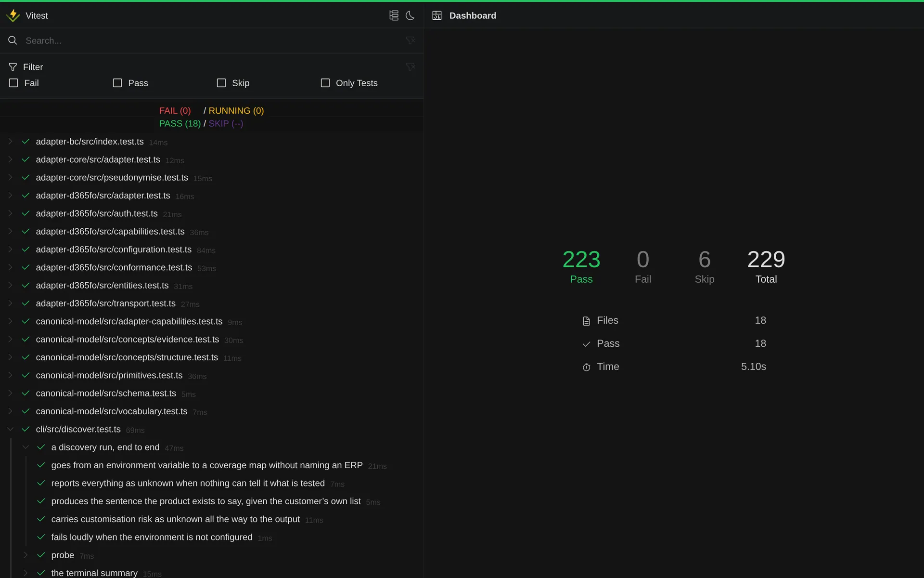Expand adapter-core/src/adapter.test.ts file
The width and height of the screenshot is (924, 578).
(x=10, y=159)
